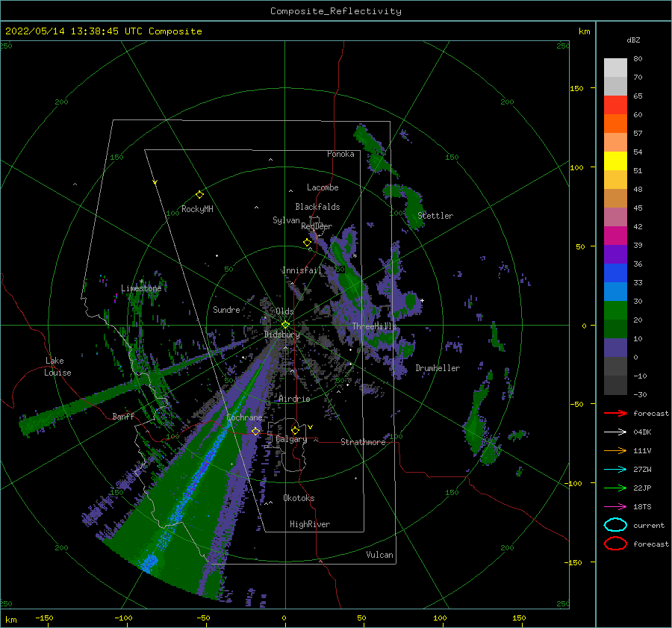Image resolution: width=672 pixels, height=628 pixels.
Task: Click the ThreeHills city label
Action: [x=375, y=326]
